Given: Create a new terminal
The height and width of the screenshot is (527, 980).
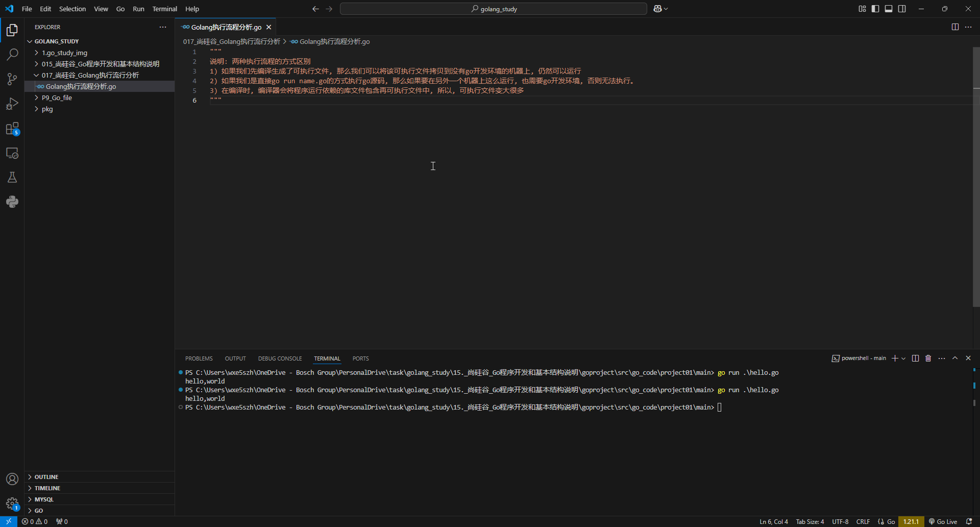Looking at the screenshot, I should pos(895,358).
